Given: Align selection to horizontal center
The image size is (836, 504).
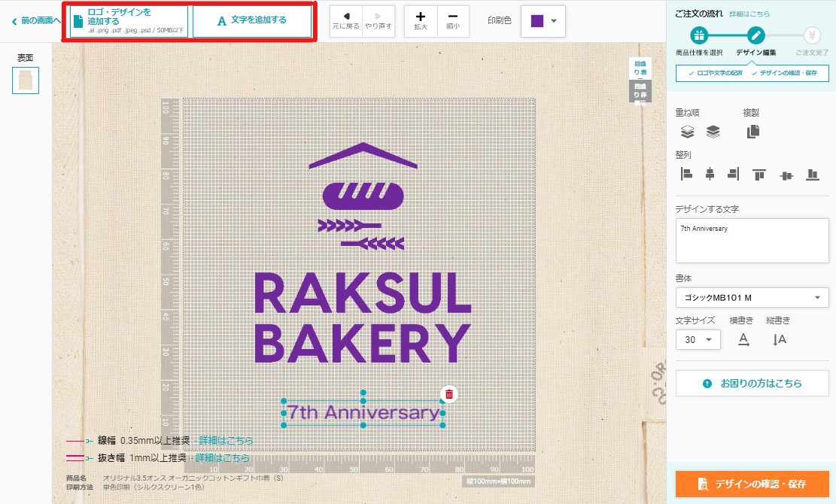Looking at the screenshot, I should point(710,174).
